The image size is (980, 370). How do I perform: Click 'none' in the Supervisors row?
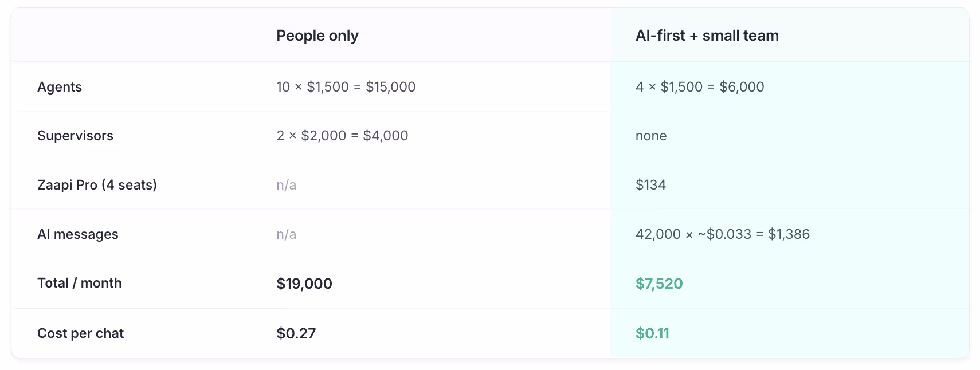651,136
